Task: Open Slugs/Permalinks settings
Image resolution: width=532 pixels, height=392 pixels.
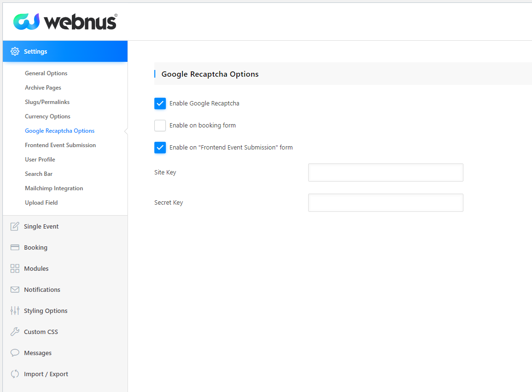Action: click(x=47, y=102)
